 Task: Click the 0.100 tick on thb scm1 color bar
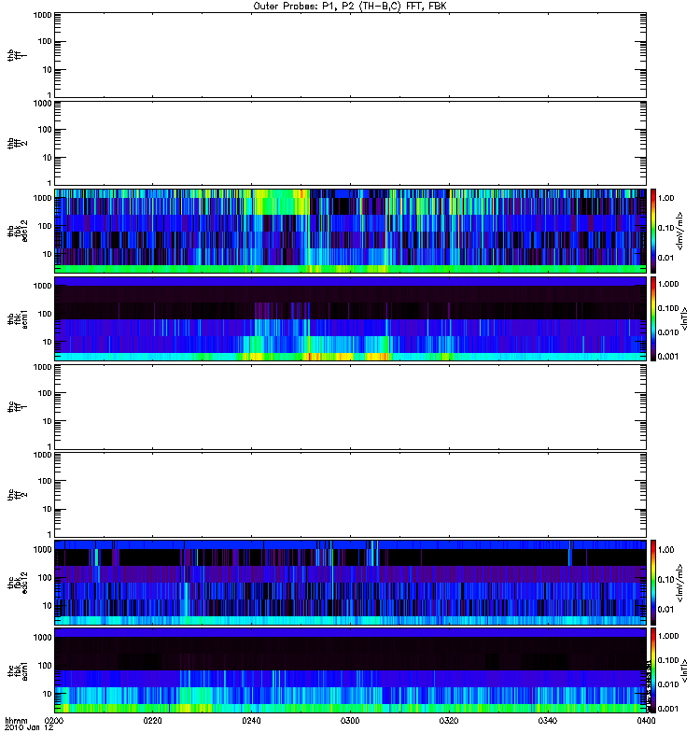[668, 308]
